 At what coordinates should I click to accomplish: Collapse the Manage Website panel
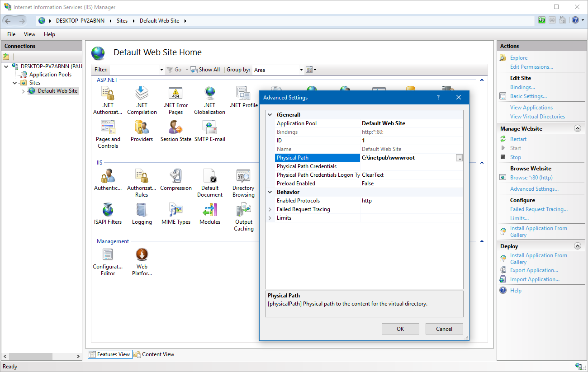[x=577, y=128]
